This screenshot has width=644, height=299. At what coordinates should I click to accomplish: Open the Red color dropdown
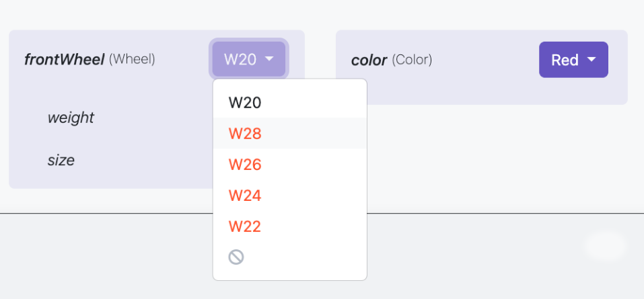[573, 60]
